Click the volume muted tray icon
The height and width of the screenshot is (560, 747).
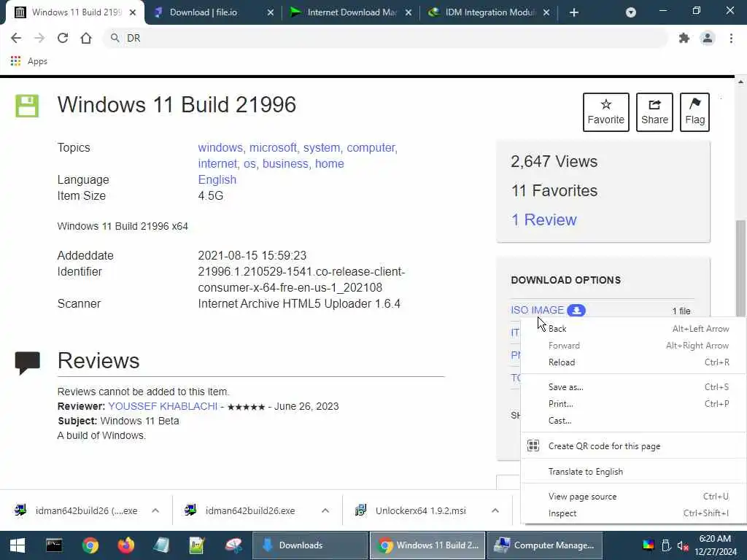tap(683, 545)
